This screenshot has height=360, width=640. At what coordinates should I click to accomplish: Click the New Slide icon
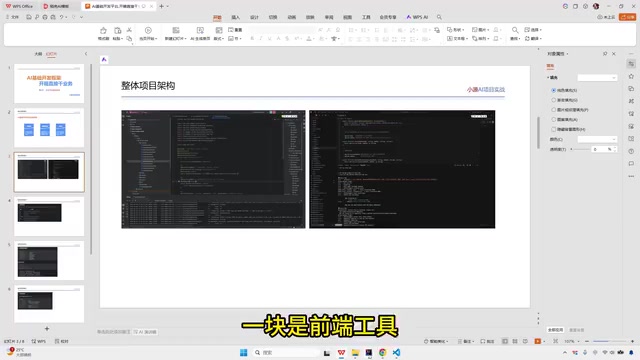pyautogui.click(x=176, y=31)
